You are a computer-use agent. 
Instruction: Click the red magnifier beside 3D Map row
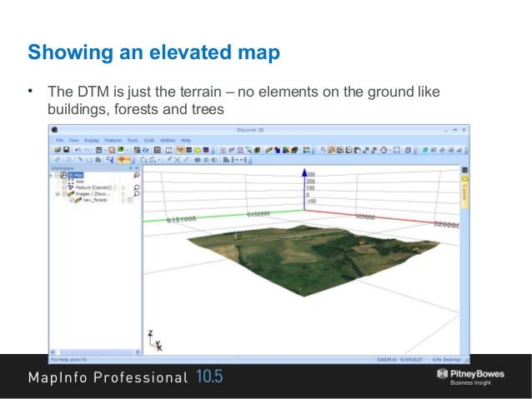[137, 175]
